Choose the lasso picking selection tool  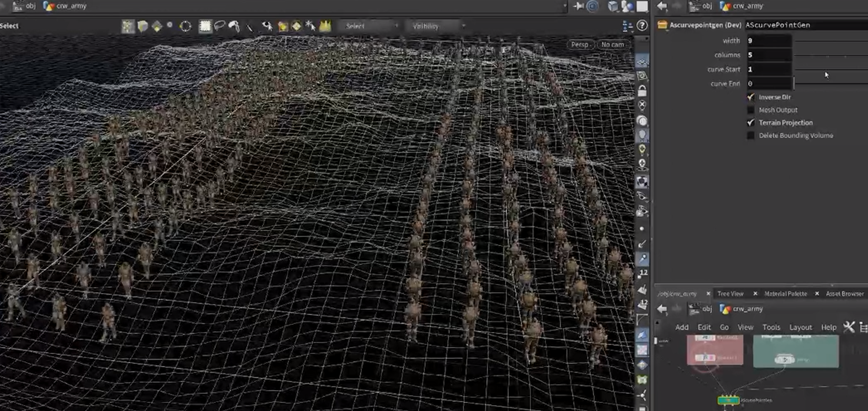pos(219,25)
